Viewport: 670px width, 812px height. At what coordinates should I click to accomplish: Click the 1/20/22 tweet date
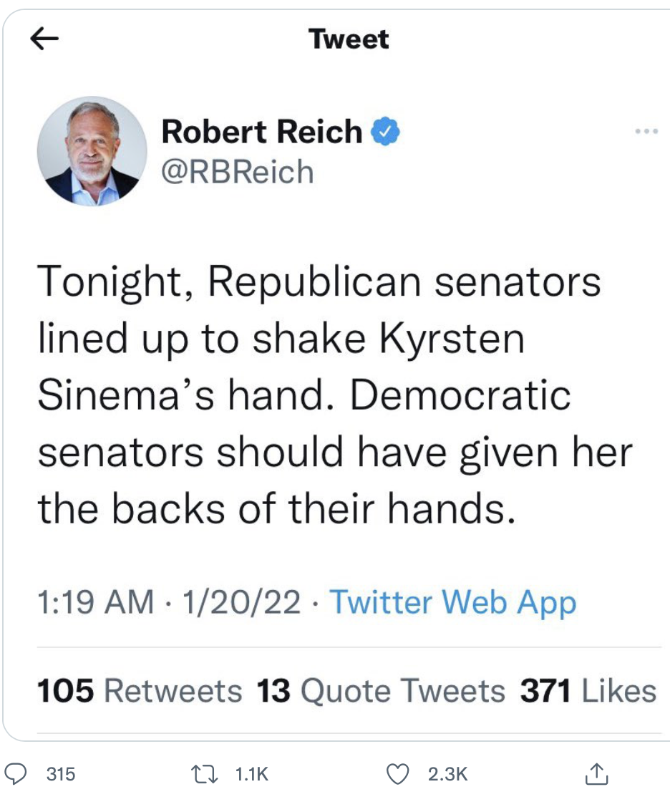click(241, 603)
